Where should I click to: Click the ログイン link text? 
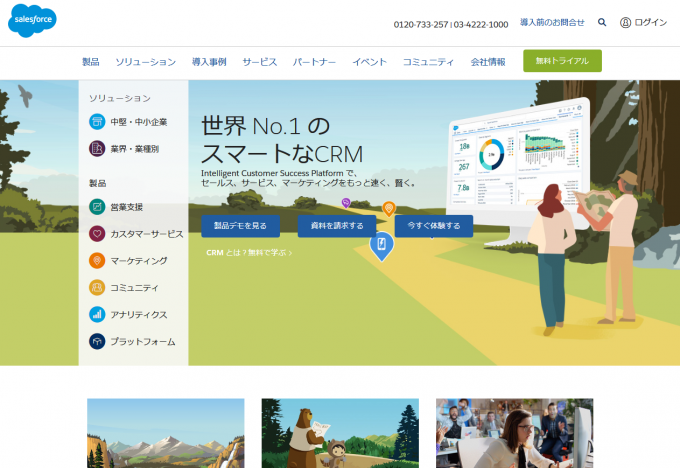click(651, 22)
